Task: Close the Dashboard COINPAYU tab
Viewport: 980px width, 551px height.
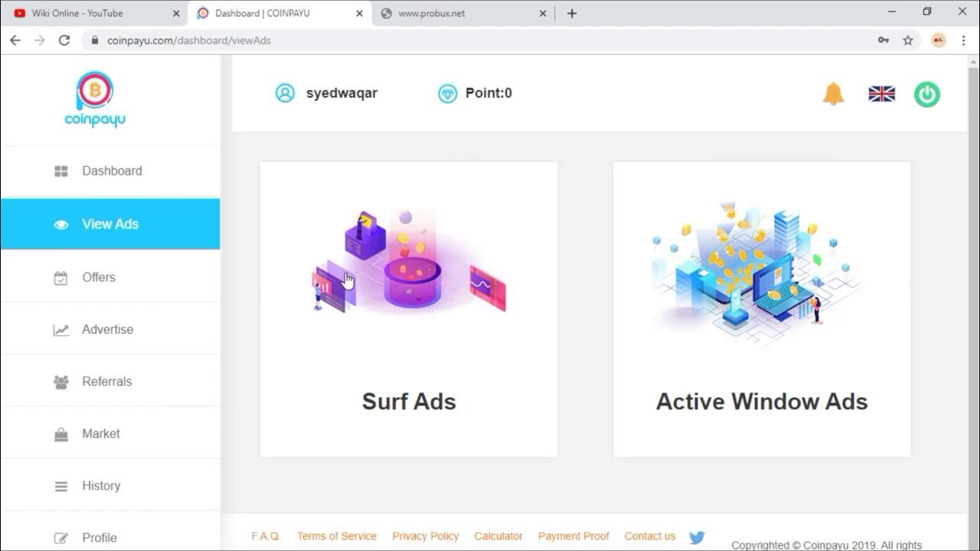Action: click(359, 13)
